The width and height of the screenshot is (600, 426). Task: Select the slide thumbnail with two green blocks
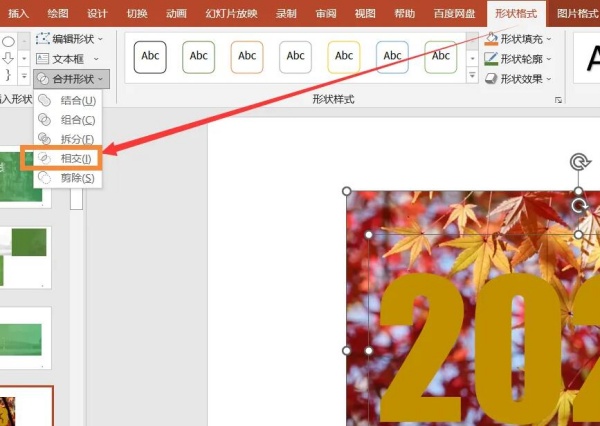click(24, 257)
